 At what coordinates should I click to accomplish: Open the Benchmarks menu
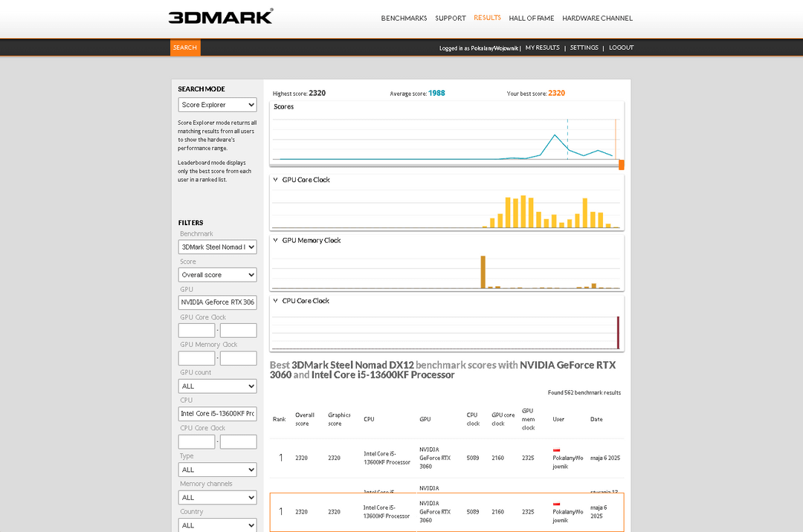tap(404, 19)
